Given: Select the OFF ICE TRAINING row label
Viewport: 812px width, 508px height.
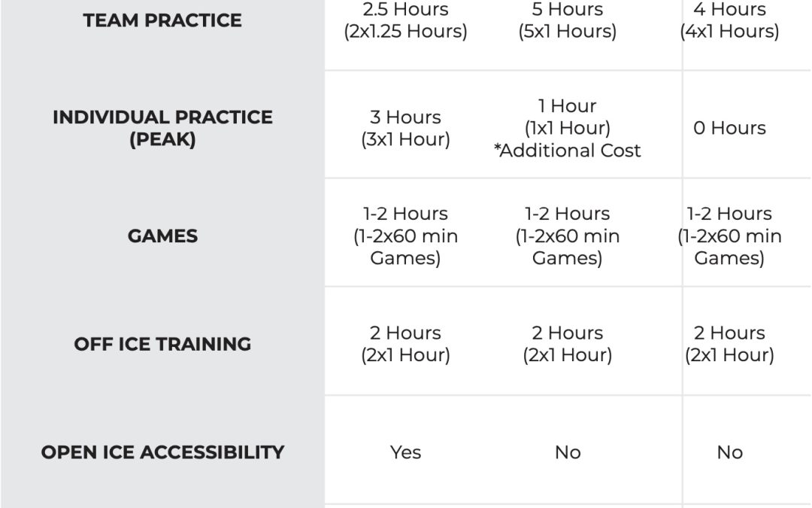Looking at the screenshot, I should 162,344.
